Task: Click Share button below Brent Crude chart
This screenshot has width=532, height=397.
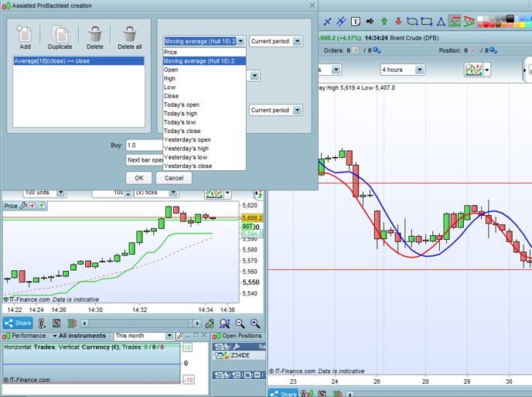Action: pyautogui.click(x=283, y=393)
